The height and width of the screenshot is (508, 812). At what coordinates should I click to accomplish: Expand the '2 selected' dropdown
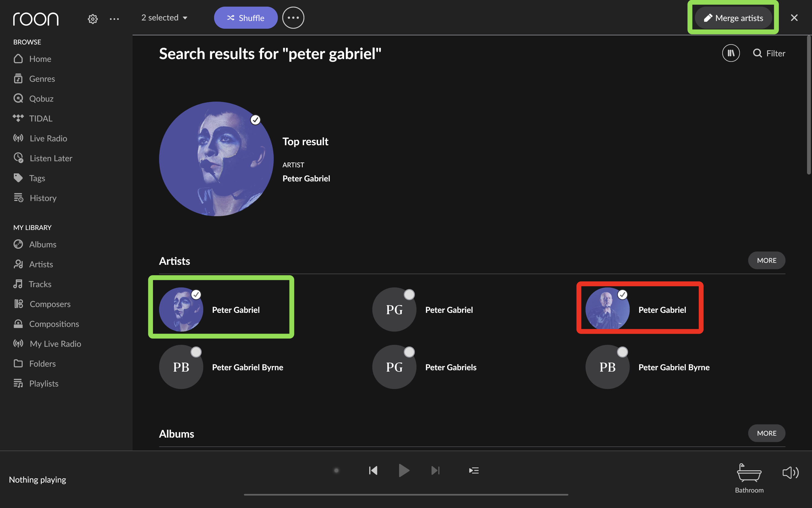[164, 18]
